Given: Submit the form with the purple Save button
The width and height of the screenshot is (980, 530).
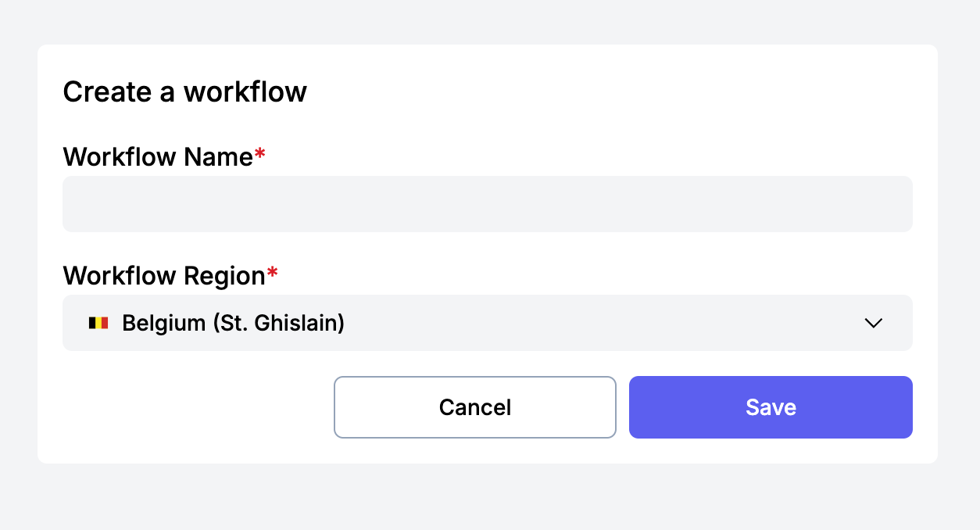Looking at the screenshot, I should [x=771, y=407].
